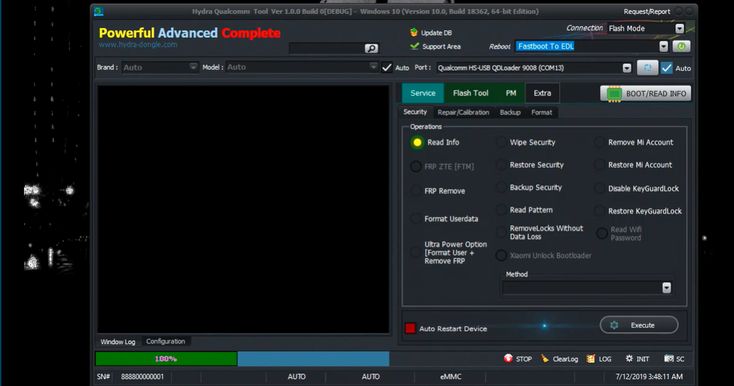The height and width of the screenshot is (386, 734).
Task: Select RemoveLocks Without Data Loss option
Action: tap(501, 232)
